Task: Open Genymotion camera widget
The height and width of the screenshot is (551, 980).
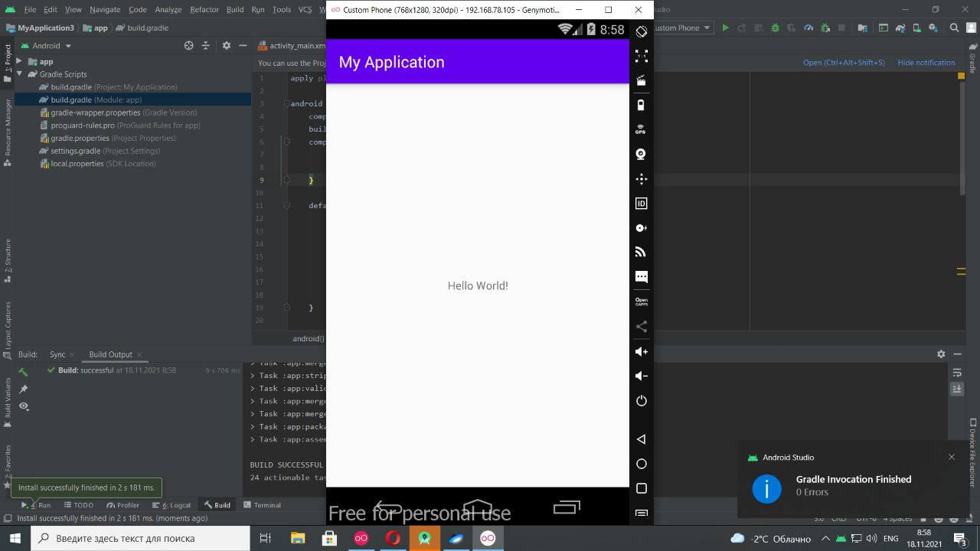Action: (x=642, y=155)
